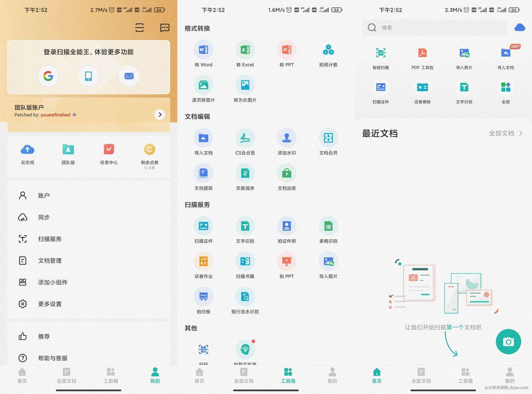Select the 转 PPT conversion tool
The image size is (532, 394).
click(x=287, y=54)
